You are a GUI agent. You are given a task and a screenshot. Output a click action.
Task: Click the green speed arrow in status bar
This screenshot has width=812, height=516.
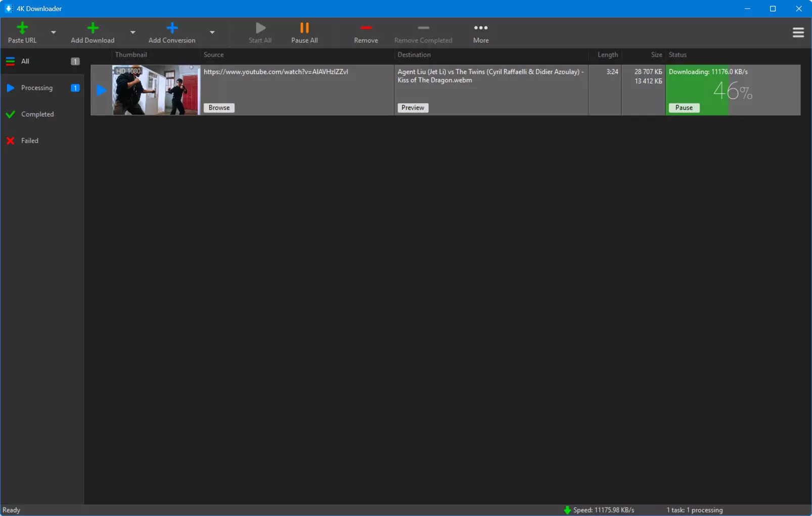pos(567,510)
